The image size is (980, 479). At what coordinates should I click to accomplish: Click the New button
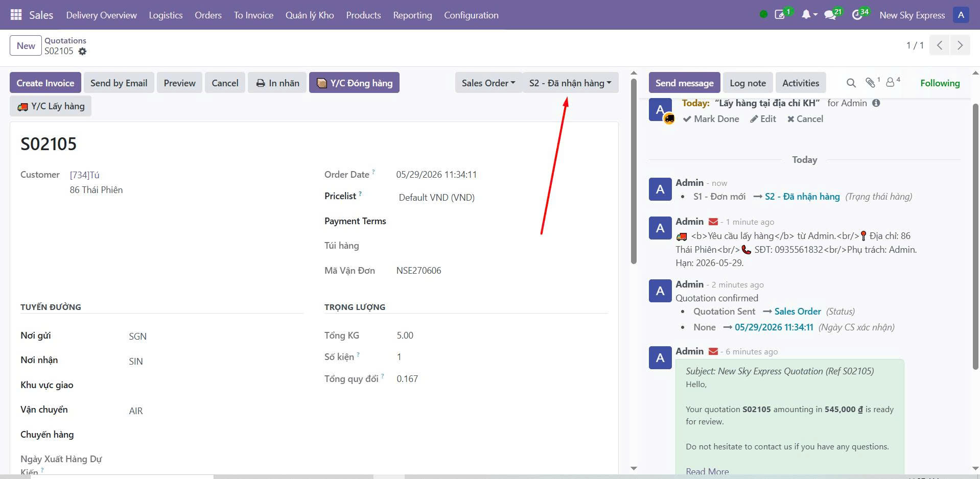26,45
